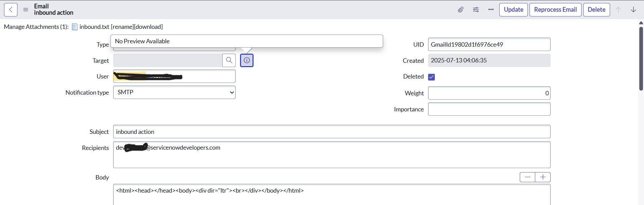Uncheck the Deleted checkbox

coord(431,77)
